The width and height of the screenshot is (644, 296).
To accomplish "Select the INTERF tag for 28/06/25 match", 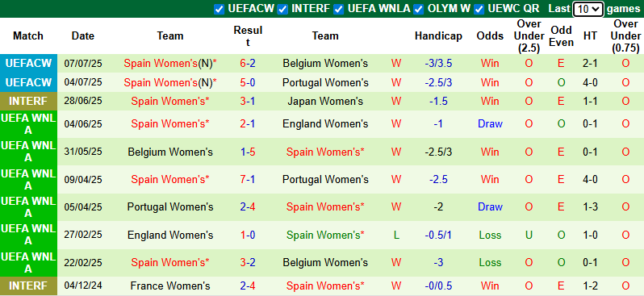I will (x=28, y=101).
